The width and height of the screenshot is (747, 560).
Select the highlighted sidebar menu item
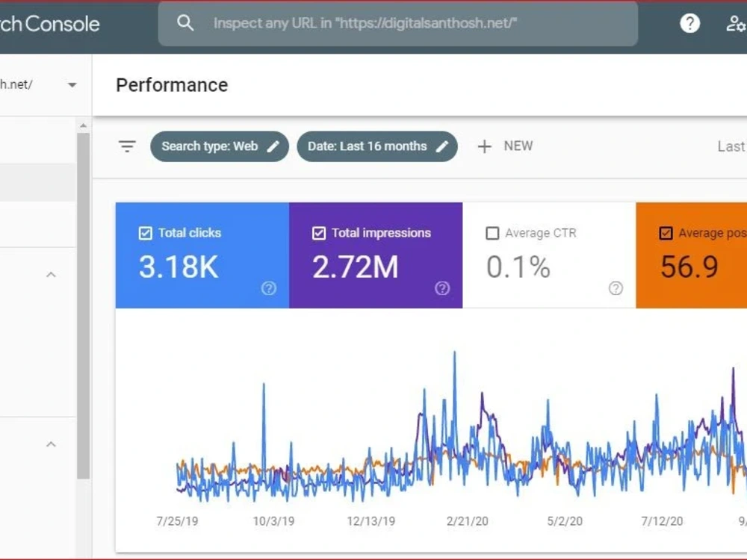[37, 182]
